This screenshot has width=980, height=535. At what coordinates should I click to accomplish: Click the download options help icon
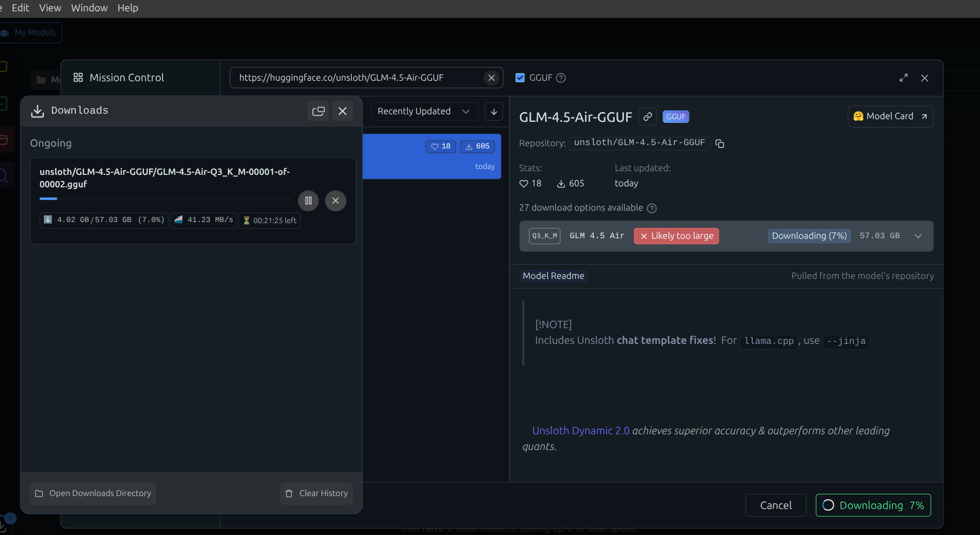tap(652, 208)
